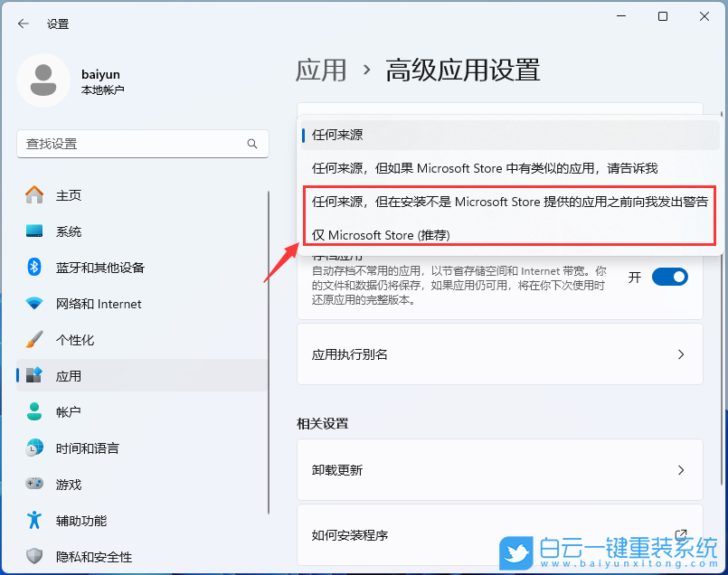Open 网络和 Internet settings
This screenshot has height=575, width=728.
click(x=90, y=304)
